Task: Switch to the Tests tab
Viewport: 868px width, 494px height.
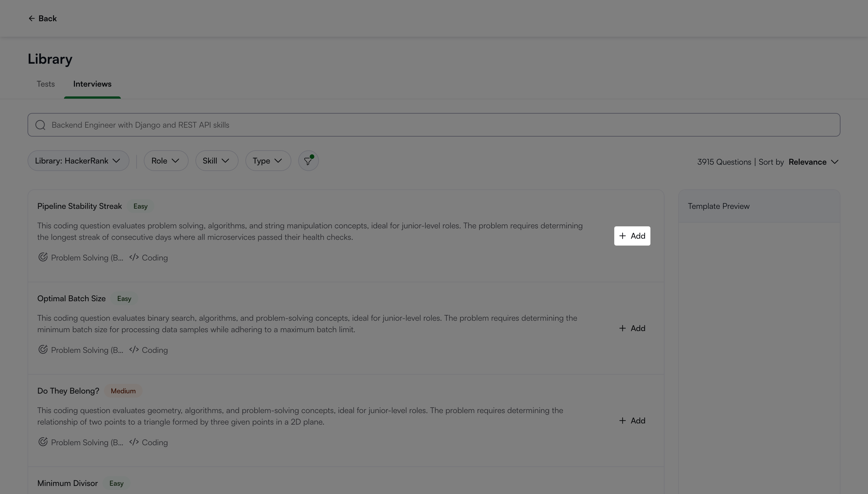Action: 46,84
